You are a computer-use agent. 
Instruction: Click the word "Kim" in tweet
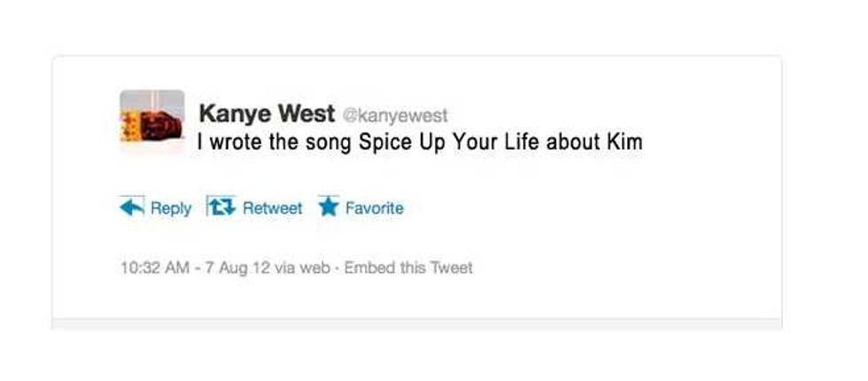coord(625,141)
